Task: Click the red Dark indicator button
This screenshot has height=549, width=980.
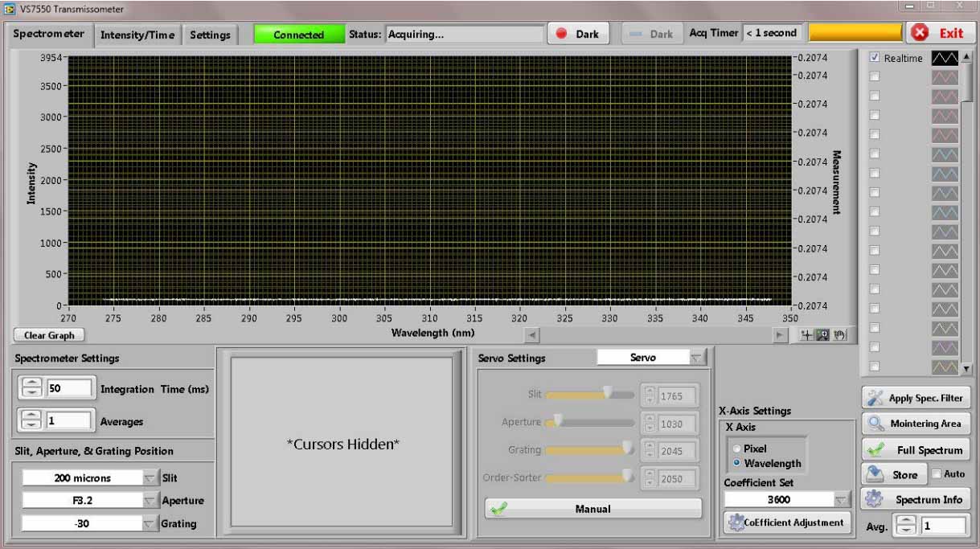Action: click(576, 33)
